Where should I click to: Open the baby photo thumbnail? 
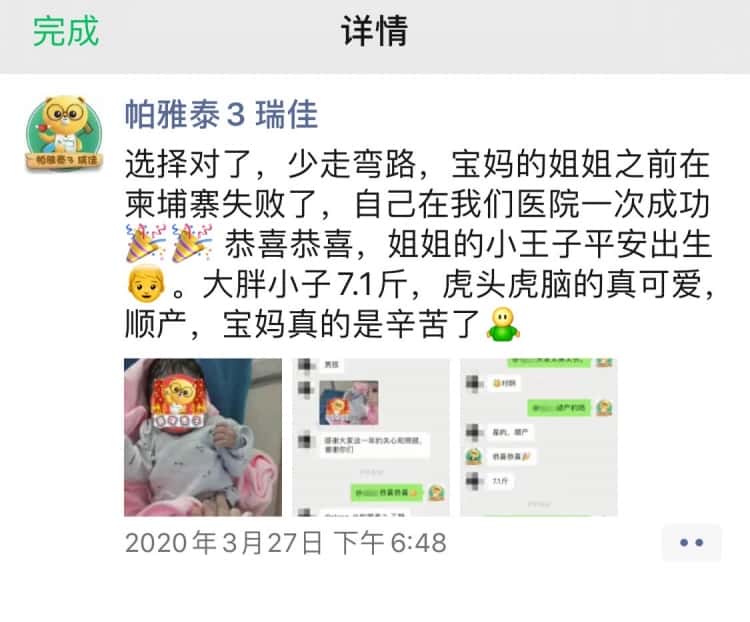pos(203,437)
